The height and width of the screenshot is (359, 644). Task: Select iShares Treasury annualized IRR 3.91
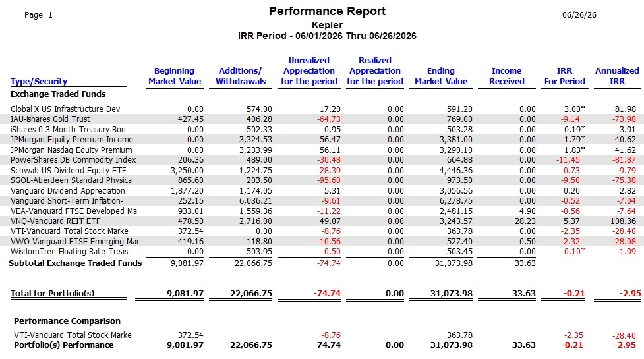[x=627, y=129]
